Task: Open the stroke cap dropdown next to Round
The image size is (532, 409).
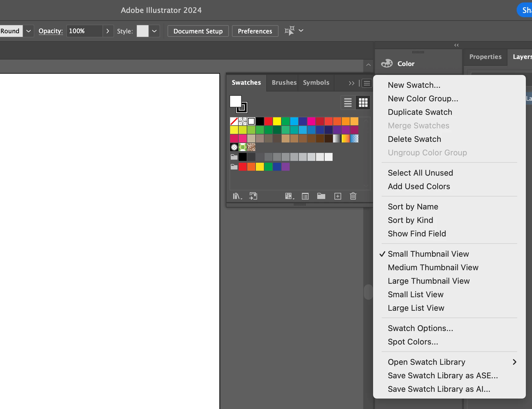Action: [x=28, y=31]
